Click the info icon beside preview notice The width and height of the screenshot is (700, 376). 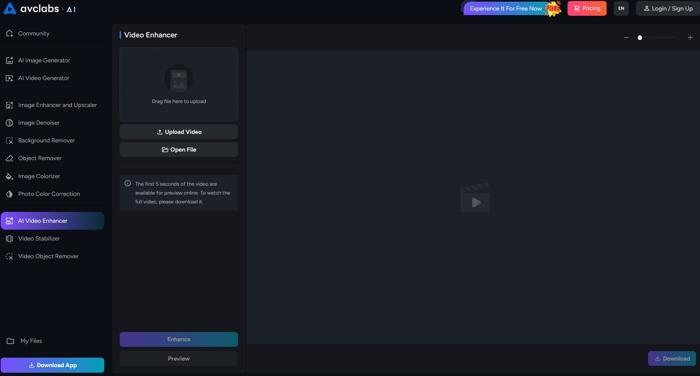[128, 184]
